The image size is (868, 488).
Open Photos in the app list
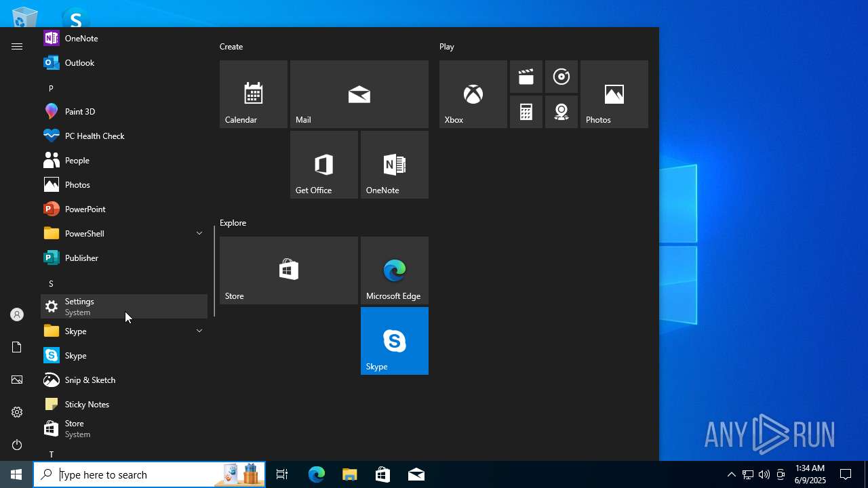(124, 184)
